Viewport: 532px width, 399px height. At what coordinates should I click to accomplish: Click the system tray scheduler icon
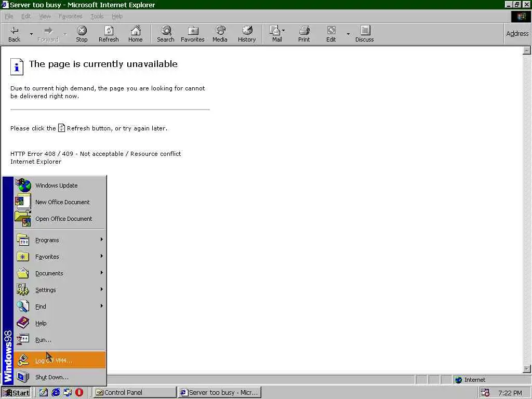(485, 393)
